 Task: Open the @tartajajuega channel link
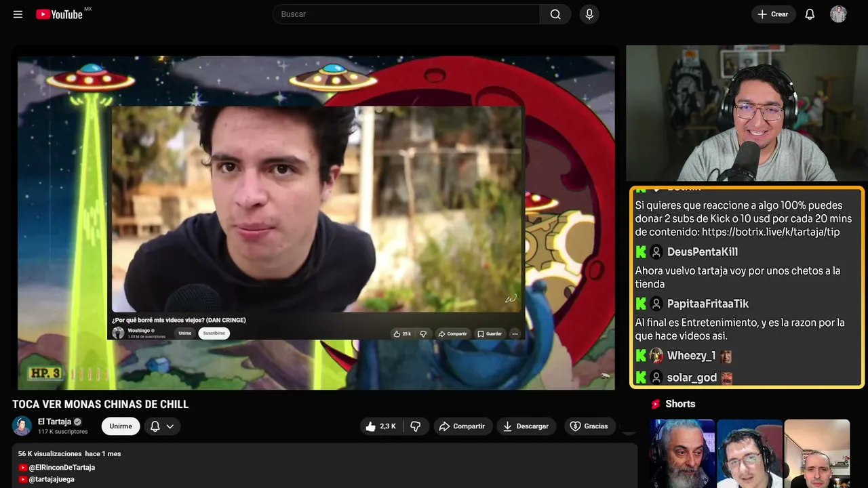[x=52, y=479]
